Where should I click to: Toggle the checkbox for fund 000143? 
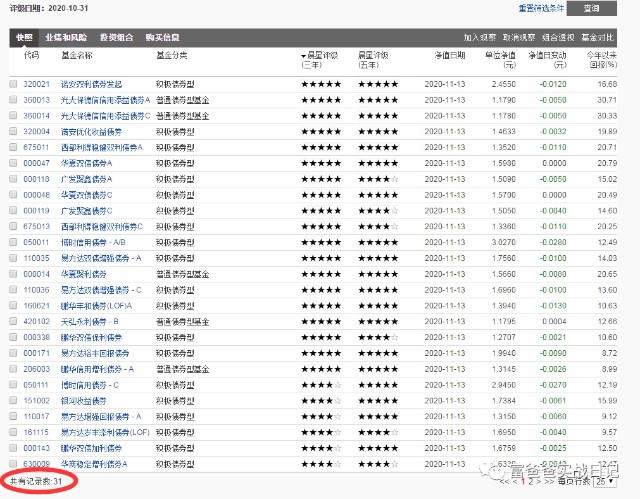pos(13,448)
